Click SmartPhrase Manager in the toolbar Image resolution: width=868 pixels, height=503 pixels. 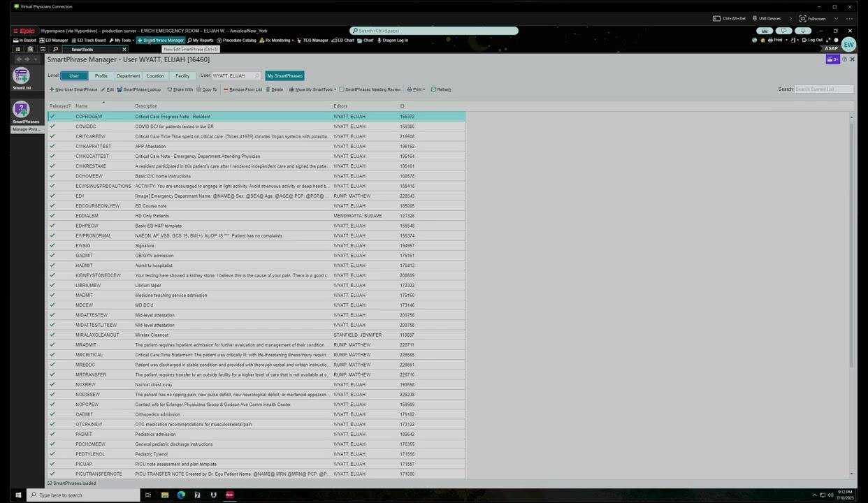160,41
